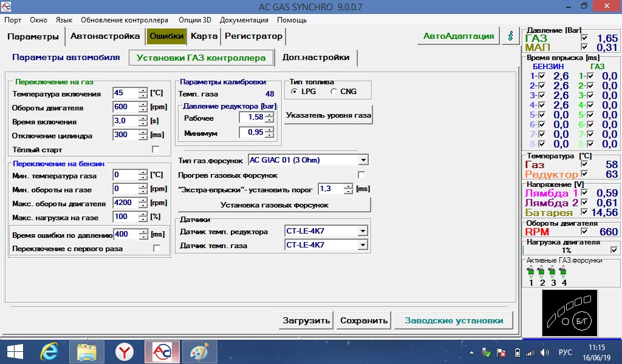622x364 pixels.
Task: Increase Время включения value
Action: click(x=143, y=118)
